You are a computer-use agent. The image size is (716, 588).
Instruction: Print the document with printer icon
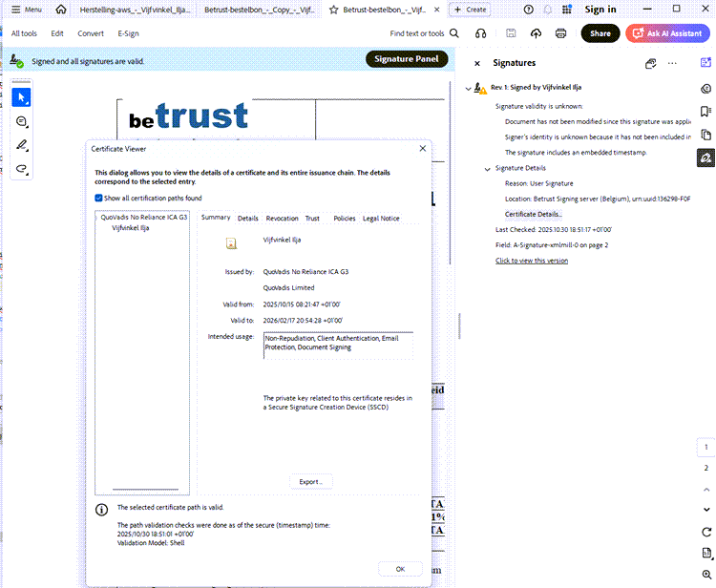(x=560, y=33)
